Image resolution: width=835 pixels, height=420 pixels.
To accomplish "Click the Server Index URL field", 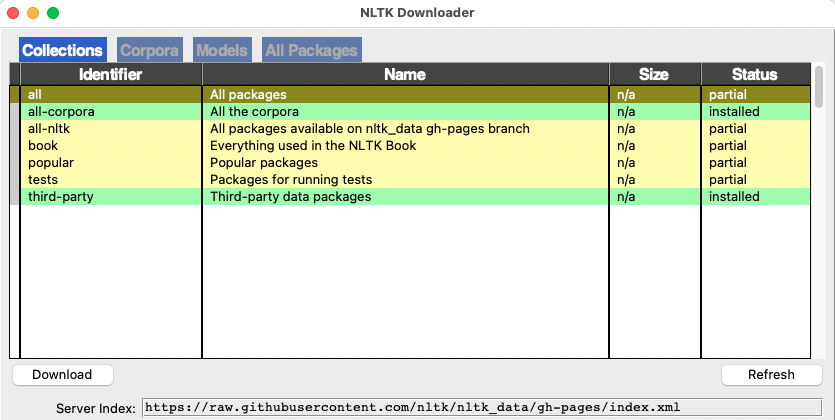I will (x=482, y=408).
